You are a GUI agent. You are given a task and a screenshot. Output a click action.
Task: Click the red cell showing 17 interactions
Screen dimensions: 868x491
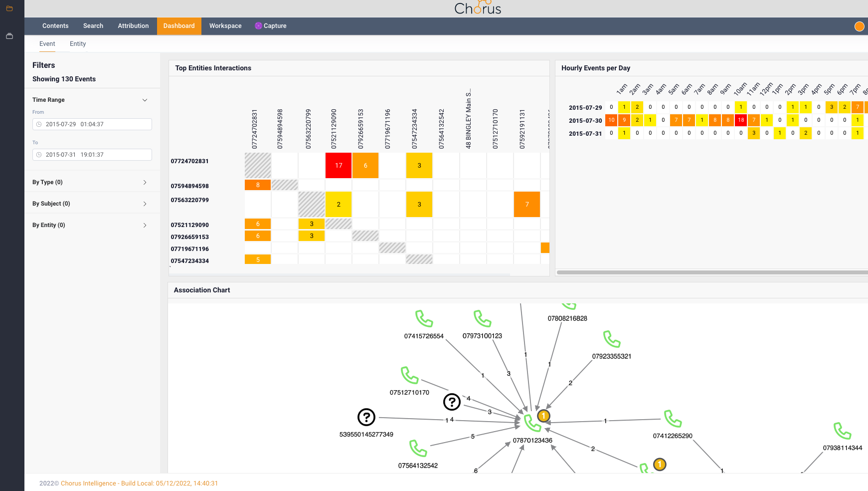tap(339, 165)
